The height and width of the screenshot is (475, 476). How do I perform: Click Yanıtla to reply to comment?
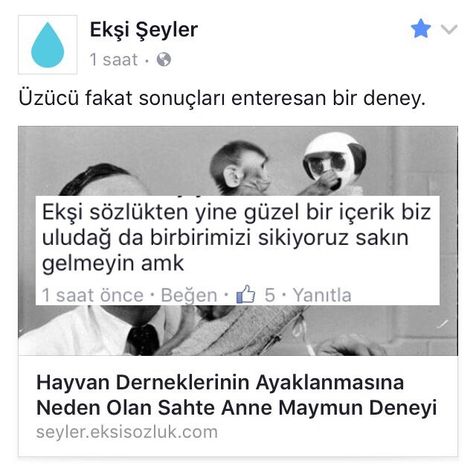pyautogui.click(x=322, y=295)
